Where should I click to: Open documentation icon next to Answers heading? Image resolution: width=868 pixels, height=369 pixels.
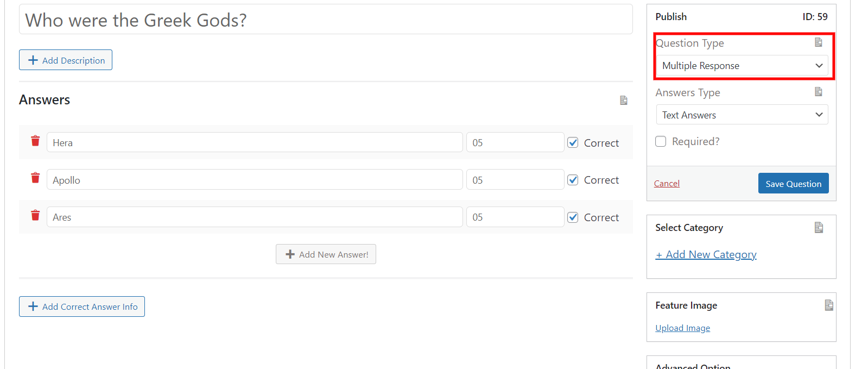[624, 100]
